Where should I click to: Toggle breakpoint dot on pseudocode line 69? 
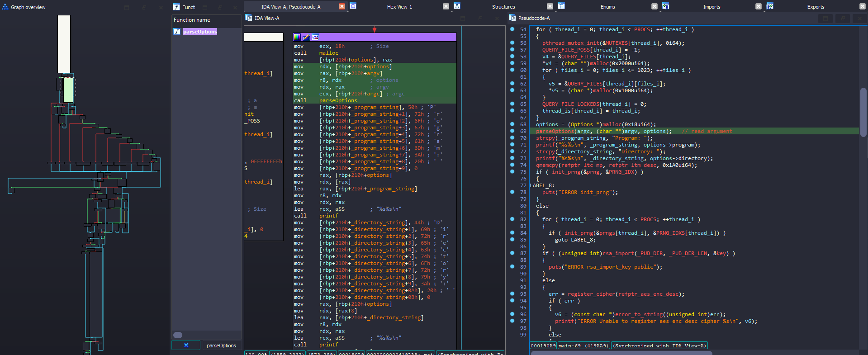(x=512, y=131)
